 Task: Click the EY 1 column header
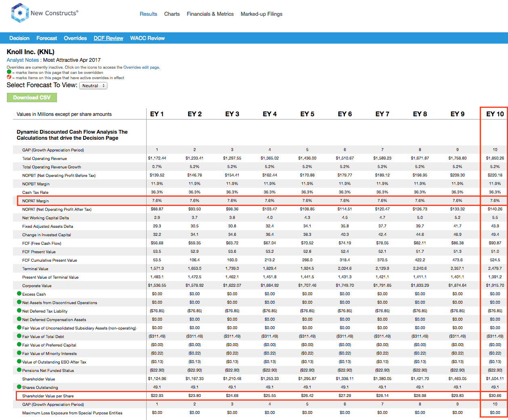(157, 114)
